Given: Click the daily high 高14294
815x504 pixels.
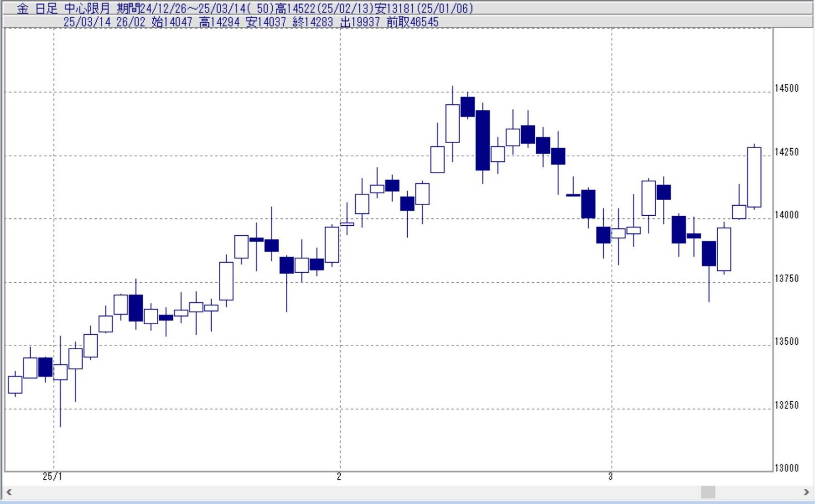Looking at the screenshot, I should (x=219, y=22).
